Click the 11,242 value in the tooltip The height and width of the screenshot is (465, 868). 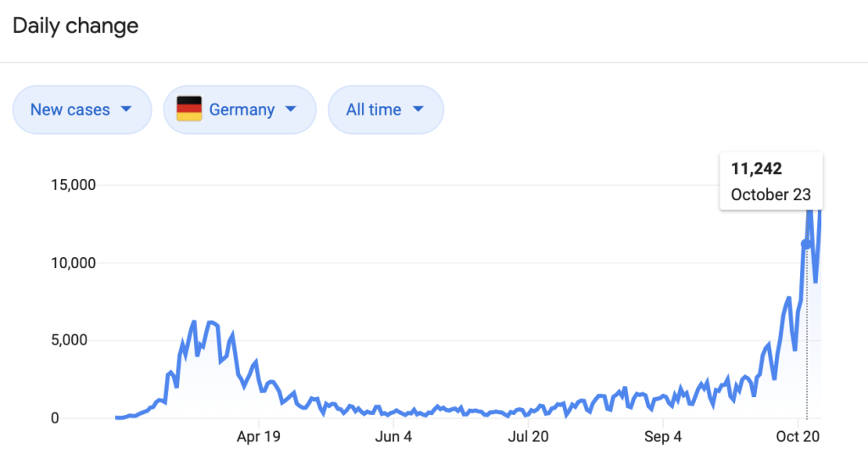[x=756, y=169]
